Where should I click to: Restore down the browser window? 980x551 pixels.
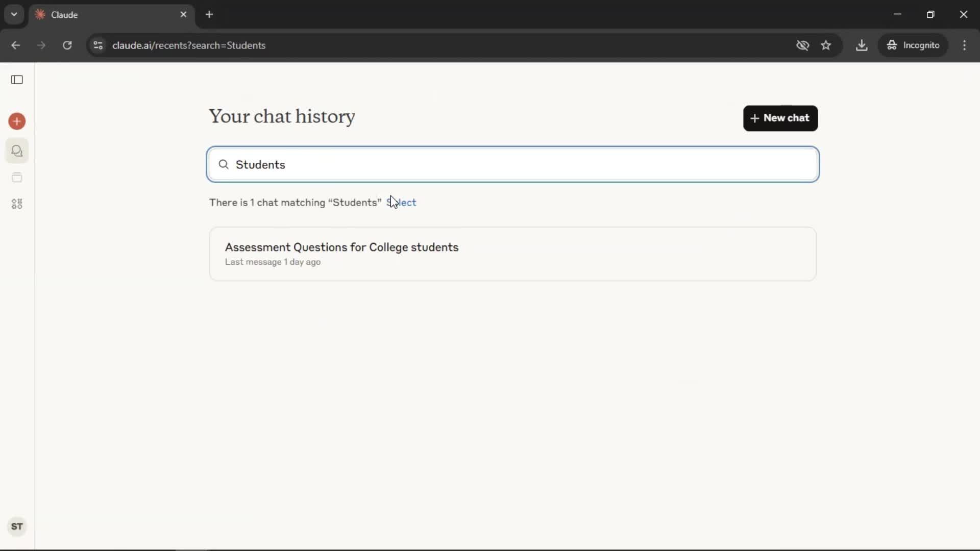pos(930,14)
